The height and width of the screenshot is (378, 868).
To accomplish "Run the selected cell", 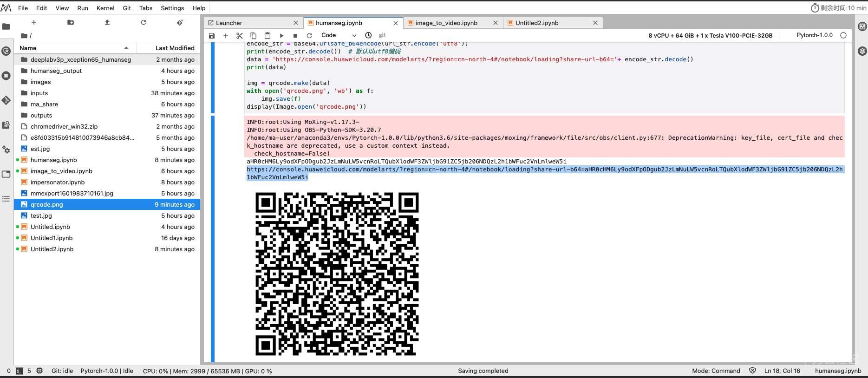I will (x=281, y=35).
